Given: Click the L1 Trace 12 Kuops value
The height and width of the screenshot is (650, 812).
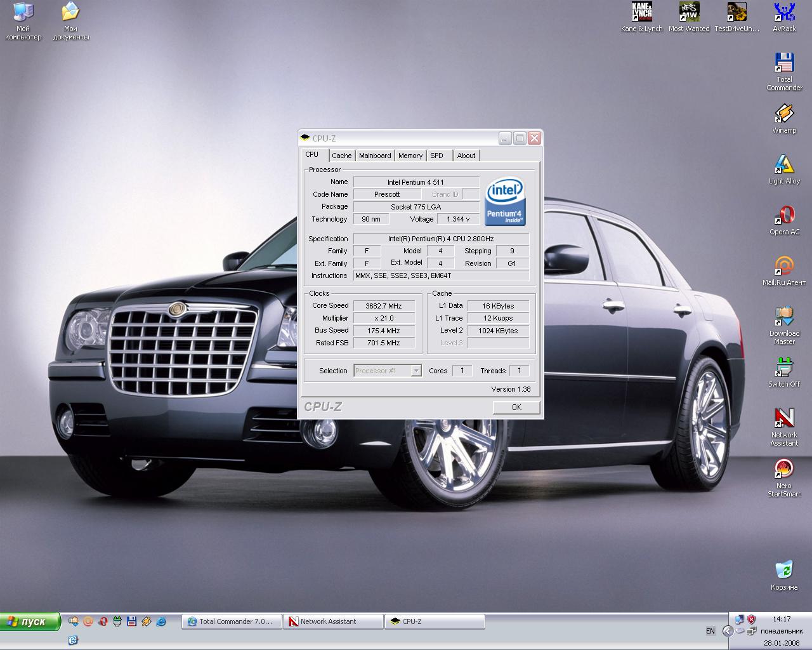Looking at the screenshot, I should (498, 318).
